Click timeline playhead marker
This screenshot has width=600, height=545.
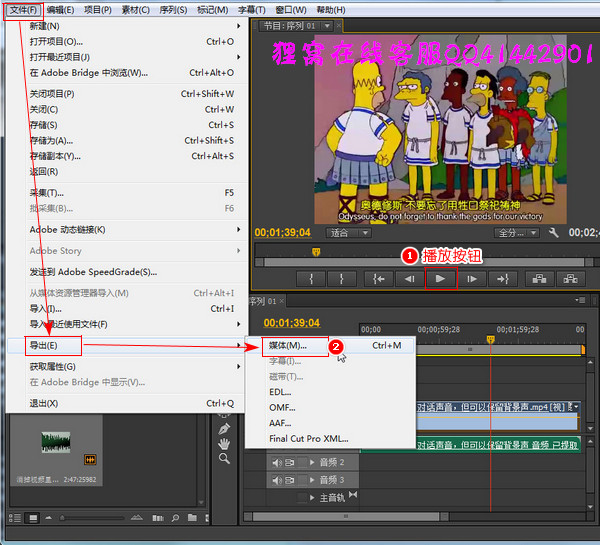click(491, 339)
